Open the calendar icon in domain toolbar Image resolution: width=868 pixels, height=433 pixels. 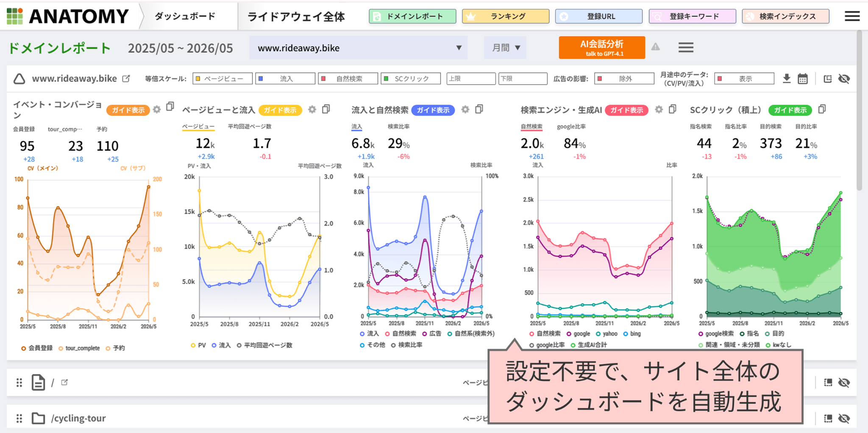click(x=803, y=79)
